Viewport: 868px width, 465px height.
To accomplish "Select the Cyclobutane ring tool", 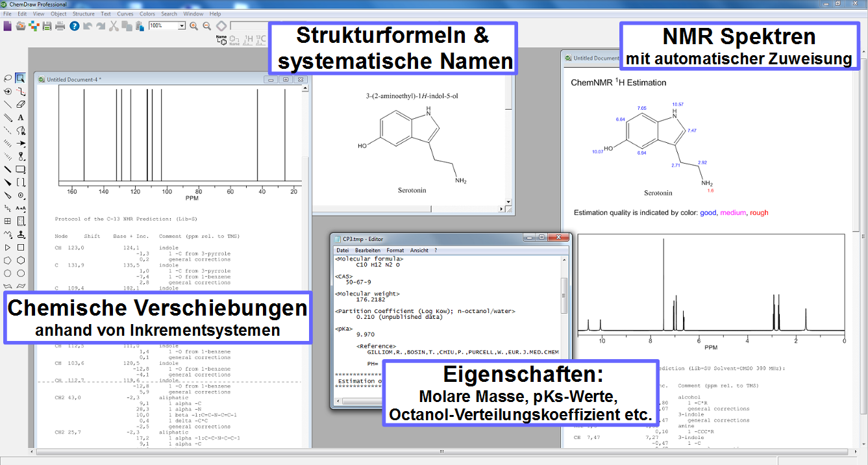I will tap(21, 247).
